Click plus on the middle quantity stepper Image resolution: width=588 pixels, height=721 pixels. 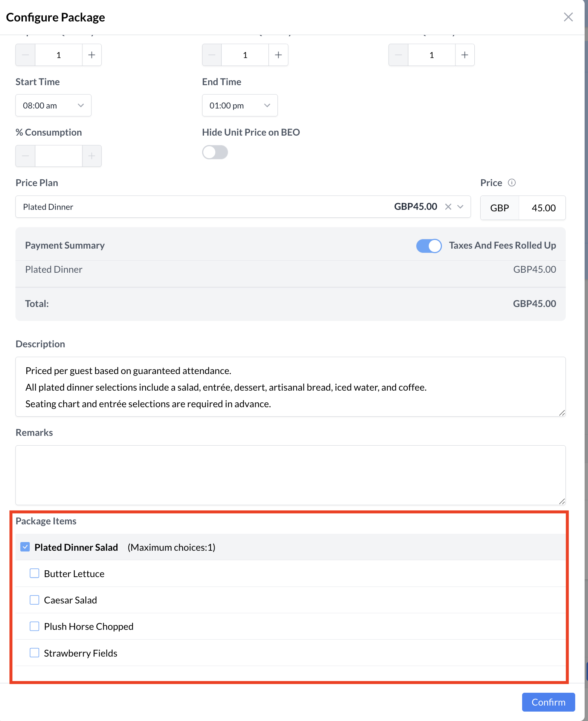point(278,55)
